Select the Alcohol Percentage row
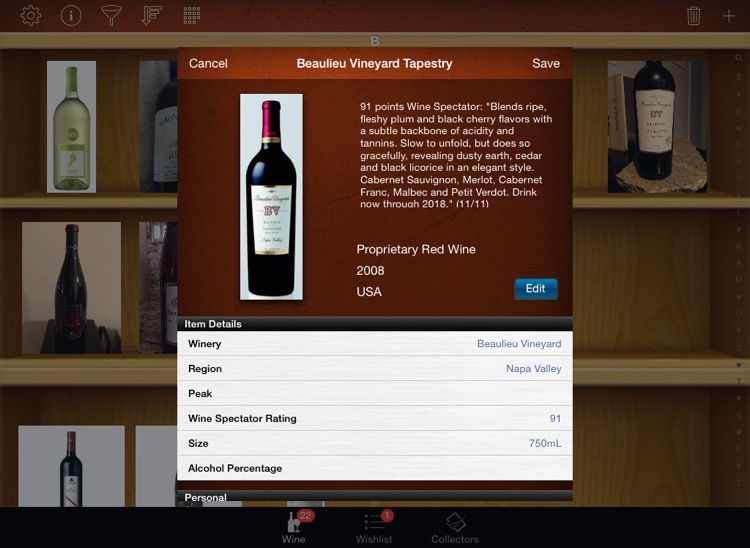 pos(375,468)
